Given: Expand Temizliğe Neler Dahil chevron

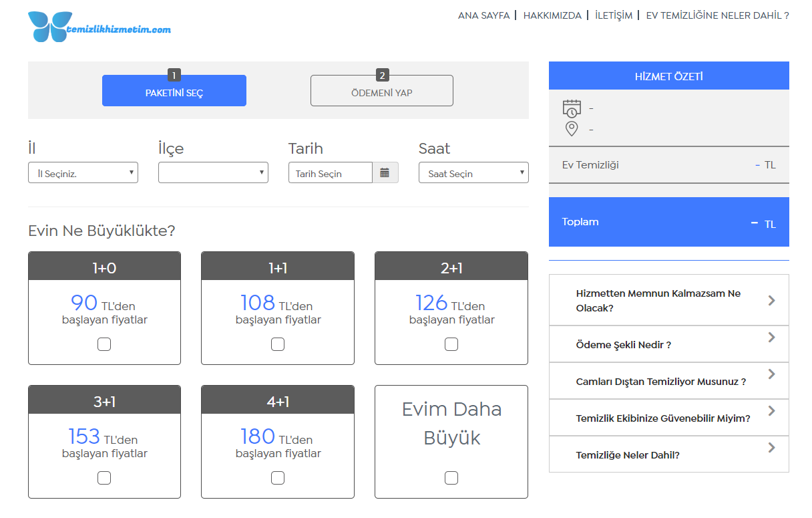Looking at the screenshot, I should coord(771,447).
